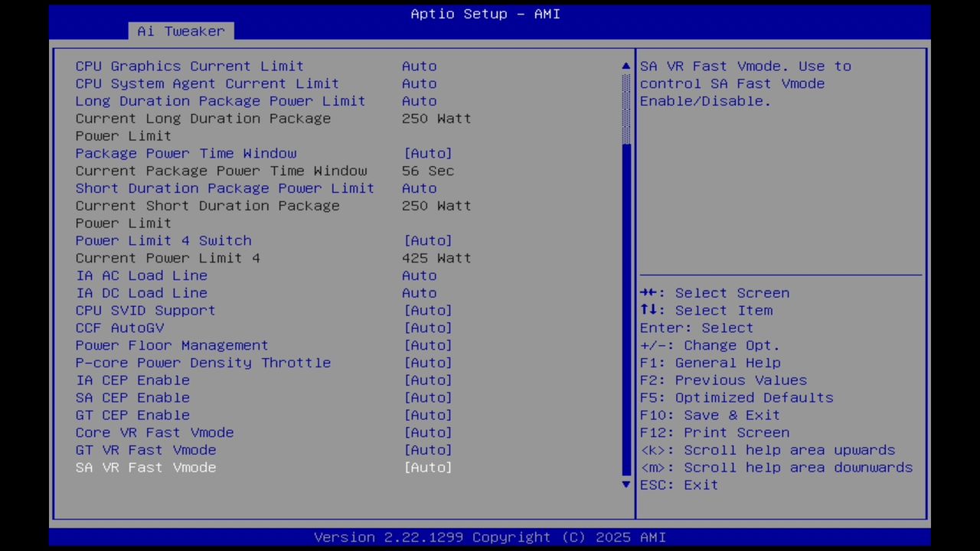980x551 pixels.
Task: Select the CPU Graphics Current Limit setting
Action: pos(189,66)
